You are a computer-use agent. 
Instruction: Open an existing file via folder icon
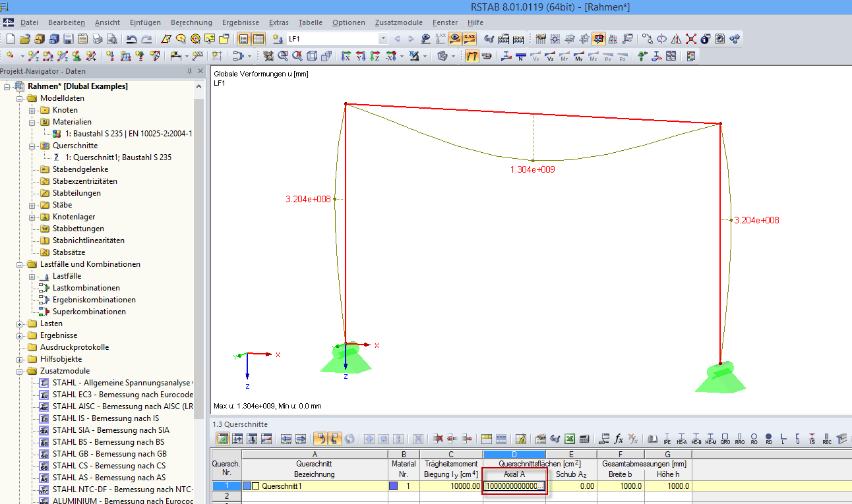24,39
